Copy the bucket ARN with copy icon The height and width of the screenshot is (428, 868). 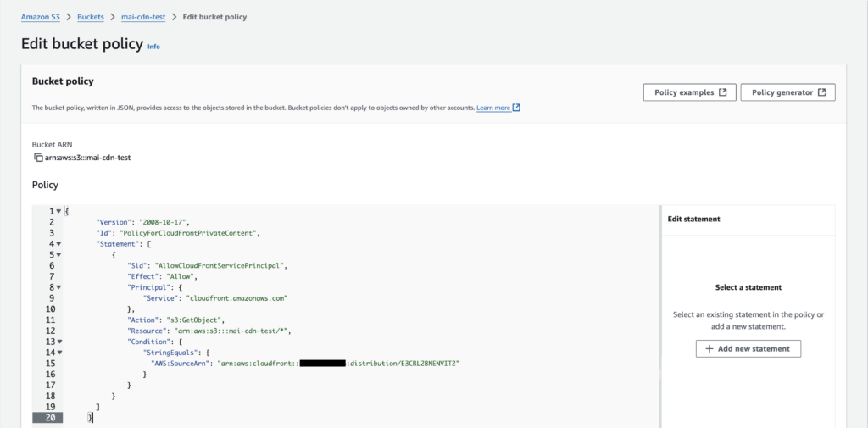[x=38, y=158]
